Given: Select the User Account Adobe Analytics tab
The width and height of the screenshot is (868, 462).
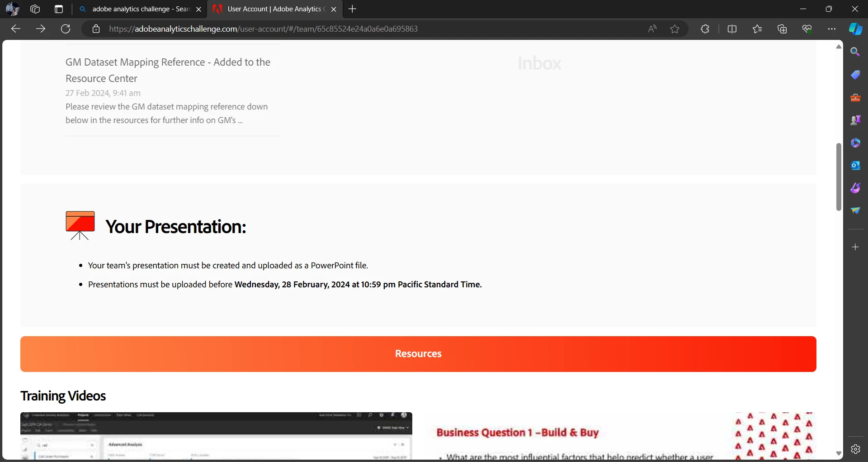Looking at the screenshot, I should 274,9.
